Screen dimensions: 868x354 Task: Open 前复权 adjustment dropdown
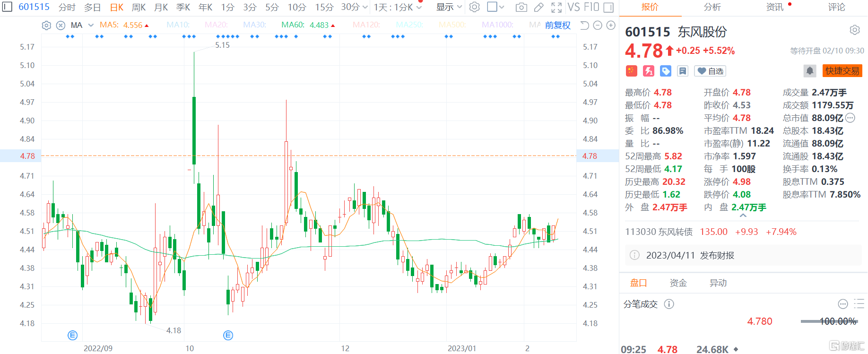pyautogui.click(x=557, y=25)
